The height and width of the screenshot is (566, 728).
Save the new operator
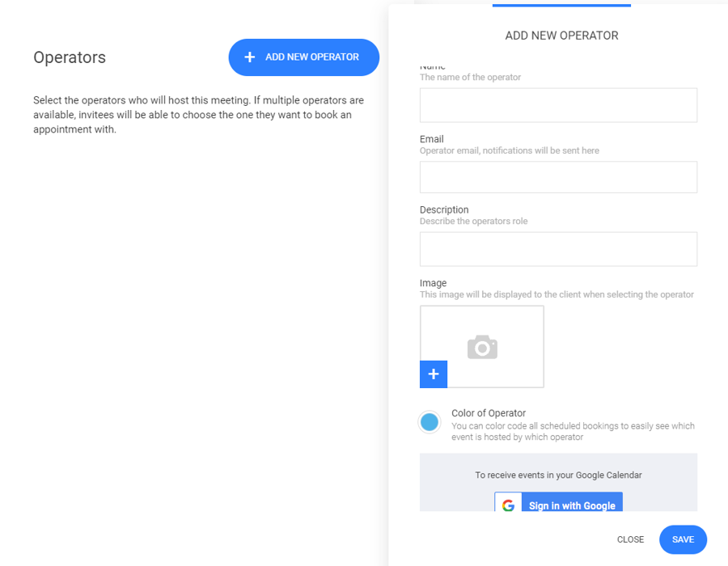(x=683, y=539)
